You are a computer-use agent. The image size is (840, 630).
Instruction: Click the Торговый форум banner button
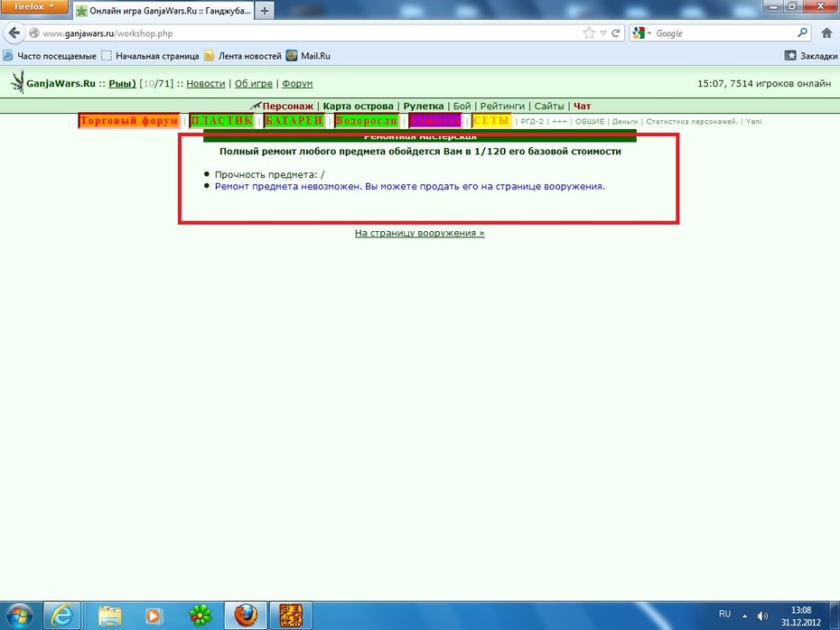coord(129,120)
